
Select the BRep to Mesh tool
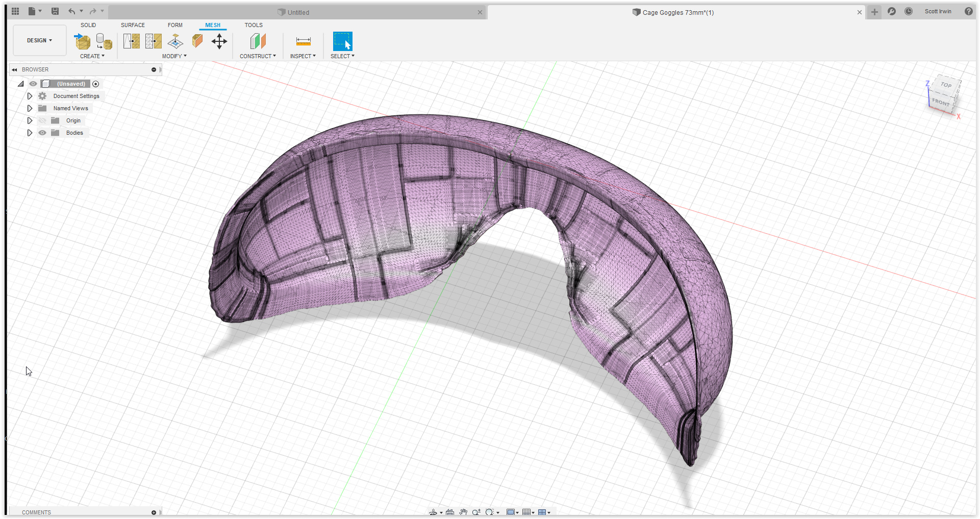tap(104, 41)
